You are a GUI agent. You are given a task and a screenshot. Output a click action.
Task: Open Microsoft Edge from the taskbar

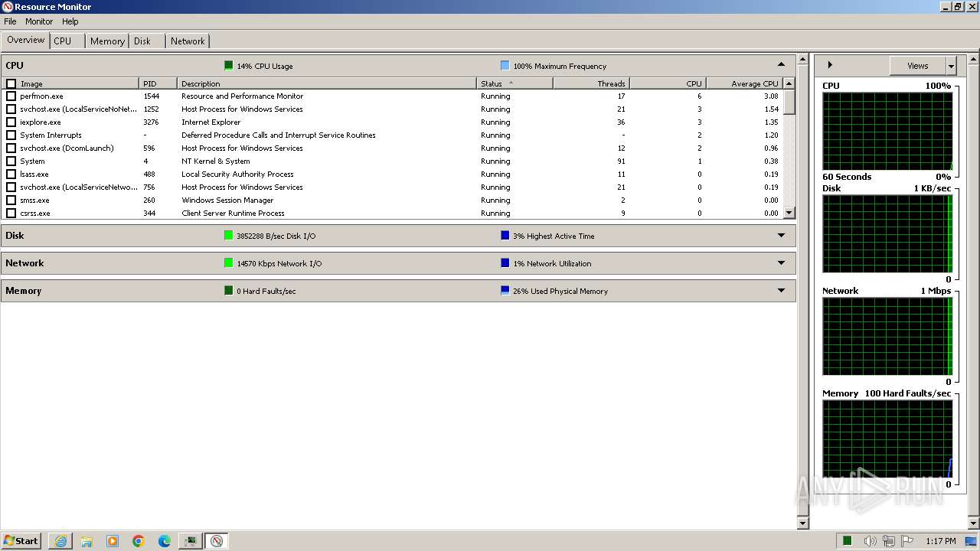click(x=165, y=541)
